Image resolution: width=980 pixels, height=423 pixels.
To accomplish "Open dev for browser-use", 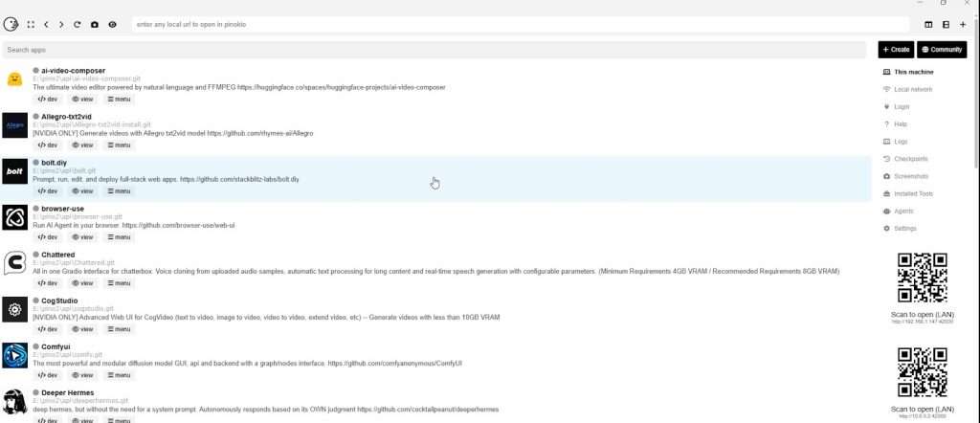I will point(48,236).
